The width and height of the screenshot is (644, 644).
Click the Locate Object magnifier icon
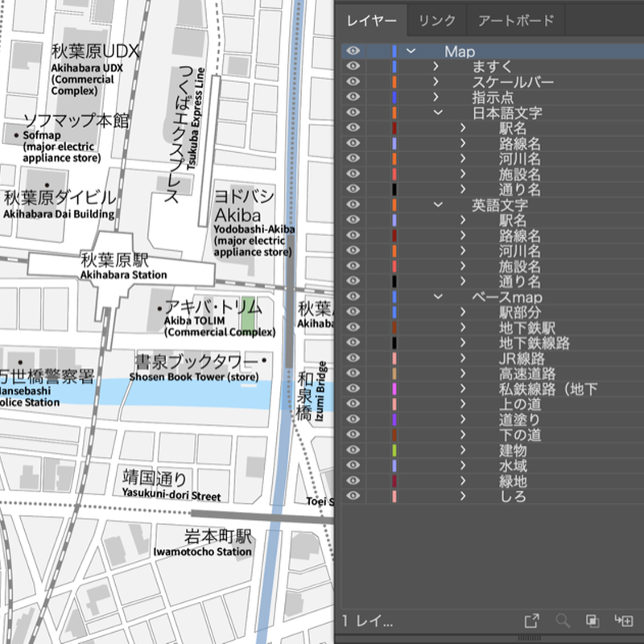[563, 621]
